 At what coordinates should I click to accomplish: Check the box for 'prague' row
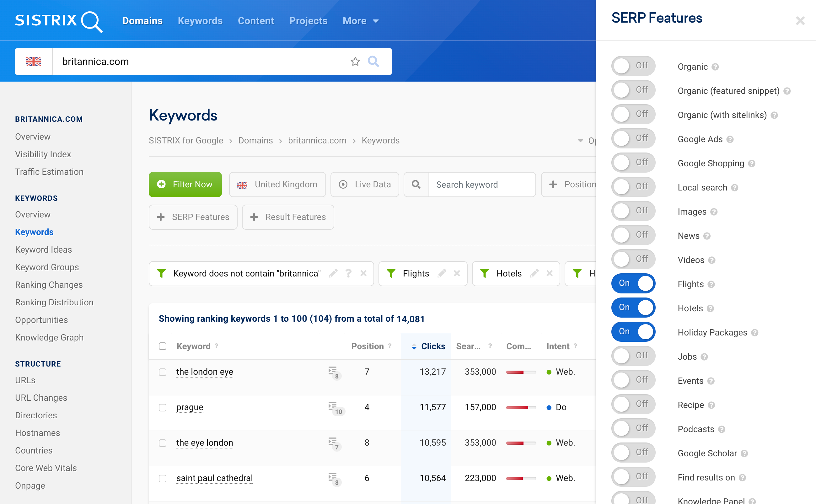click(162, 408)
